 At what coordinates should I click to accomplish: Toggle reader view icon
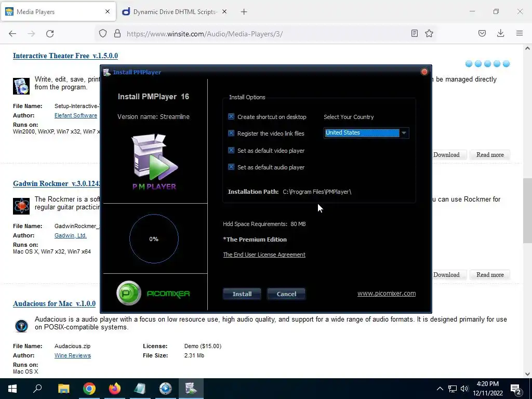414,33
